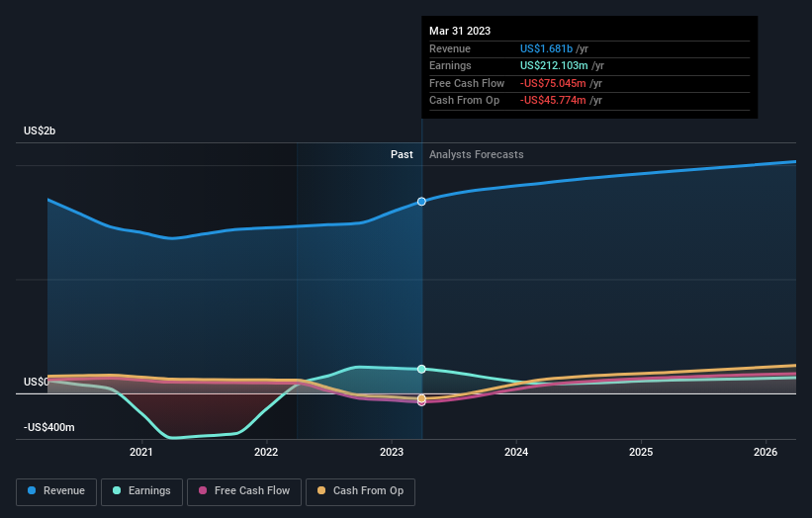Click the -US$400m y-axis label
Image resolution: width=812 pixels, height=518 pixels.
tap(49, 427)
